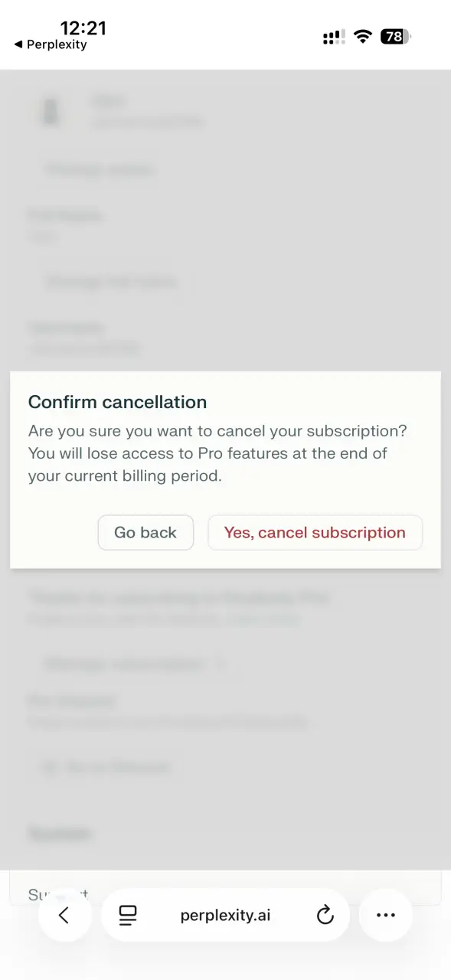Click the Confirm cancellation dialog title

coord(117,402)
